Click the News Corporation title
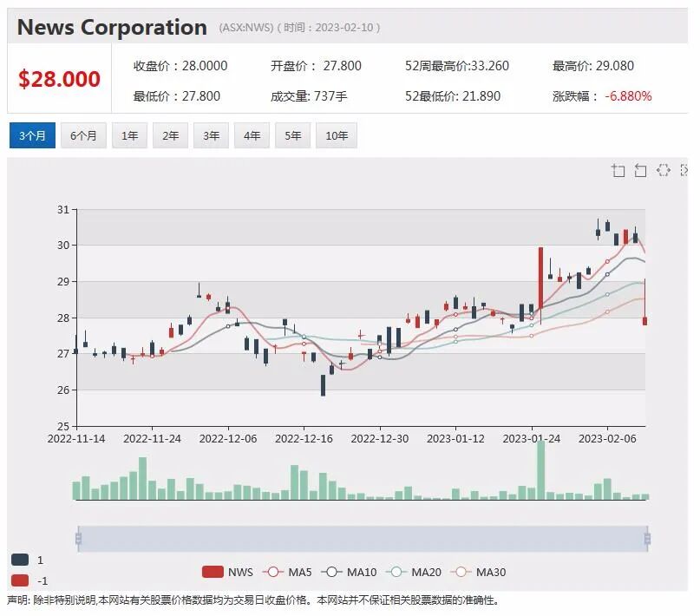This screenshot has width=700, height=616. tap(112, 27)
